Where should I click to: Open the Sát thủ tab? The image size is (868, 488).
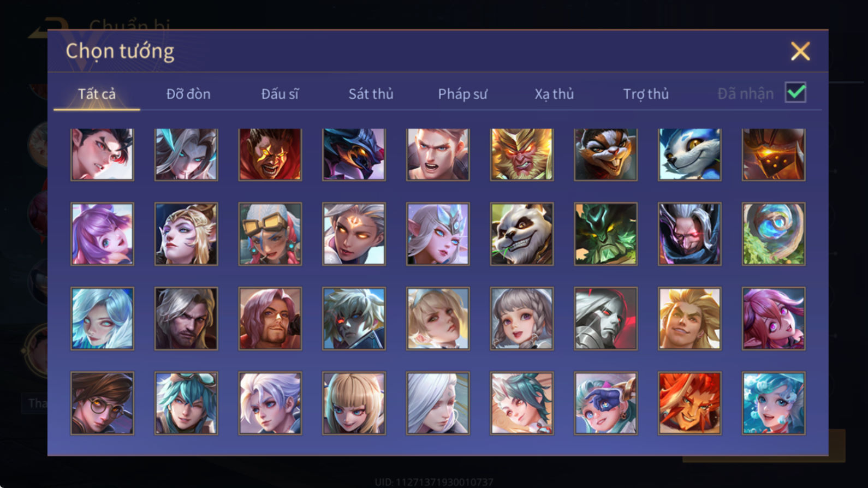point(371,94)
